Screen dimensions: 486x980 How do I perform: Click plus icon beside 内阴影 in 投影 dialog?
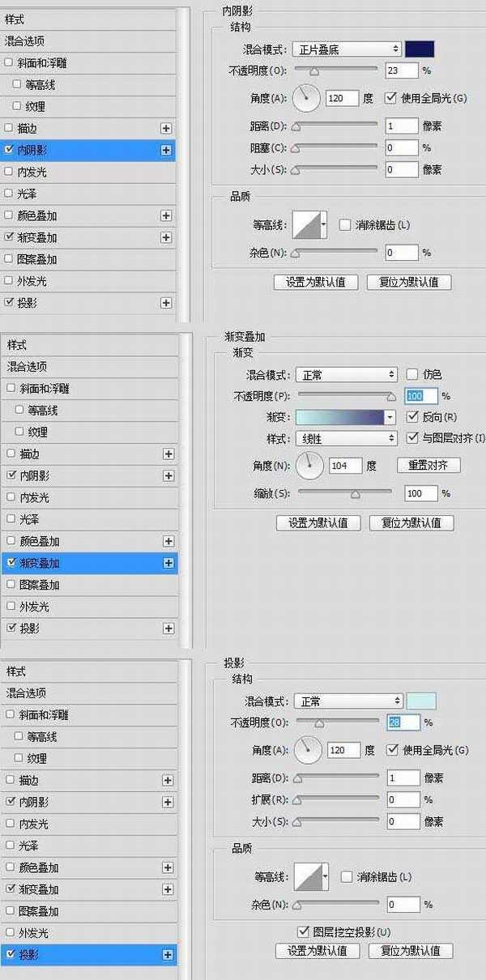click(x=168, y=803)
